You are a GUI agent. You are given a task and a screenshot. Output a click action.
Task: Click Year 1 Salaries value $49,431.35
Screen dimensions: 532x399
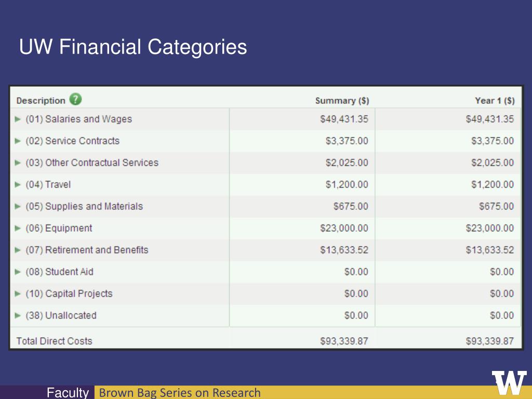point(489,119)
